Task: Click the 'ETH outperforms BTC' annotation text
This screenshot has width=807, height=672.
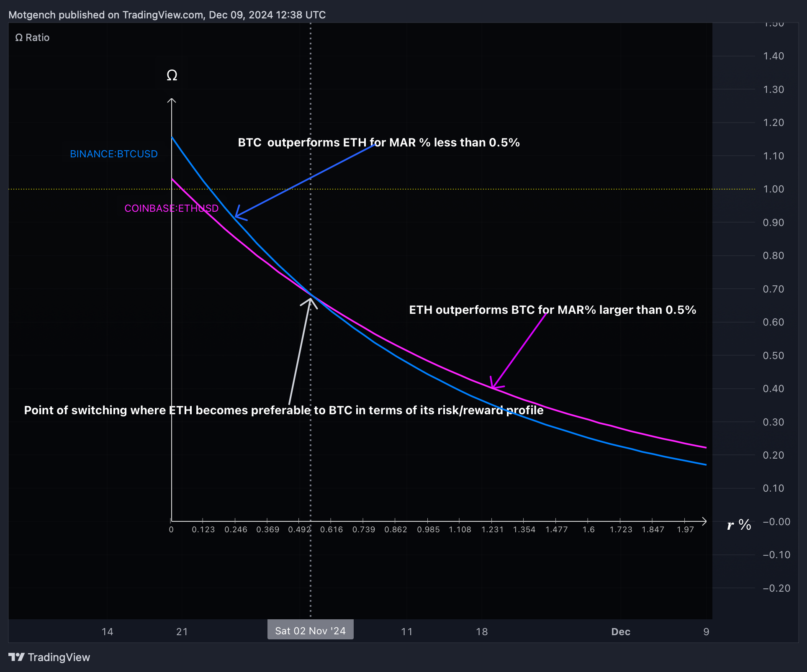Action: click(x=553, y=310)
